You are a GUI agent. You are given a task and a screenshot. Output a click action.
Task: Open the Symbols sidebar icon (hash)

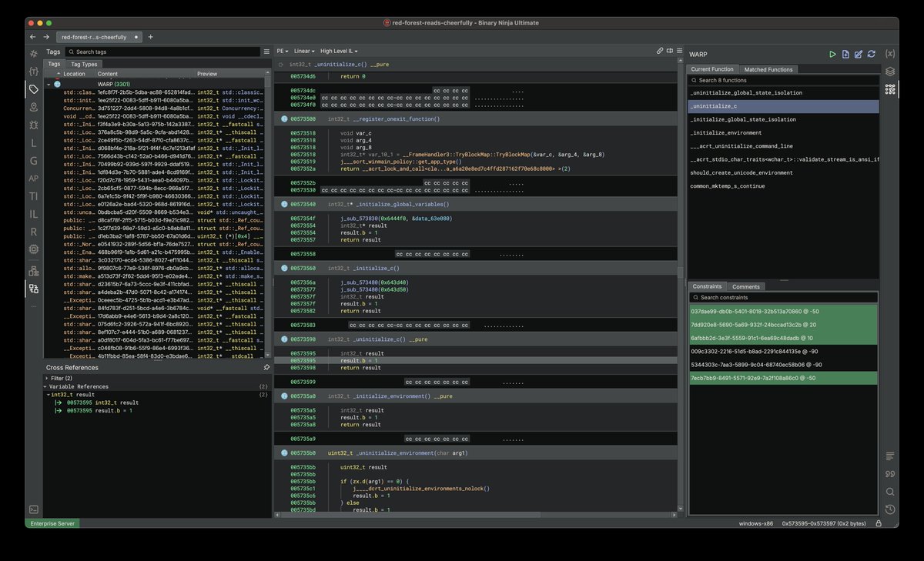coord(33,54)
